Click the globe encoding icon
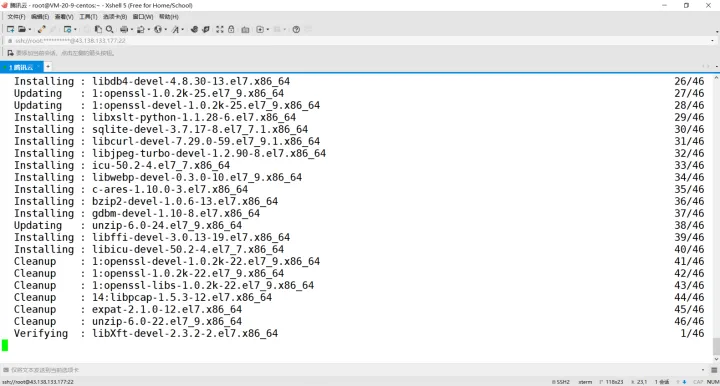720x386 pixels. tap(158, 29)
